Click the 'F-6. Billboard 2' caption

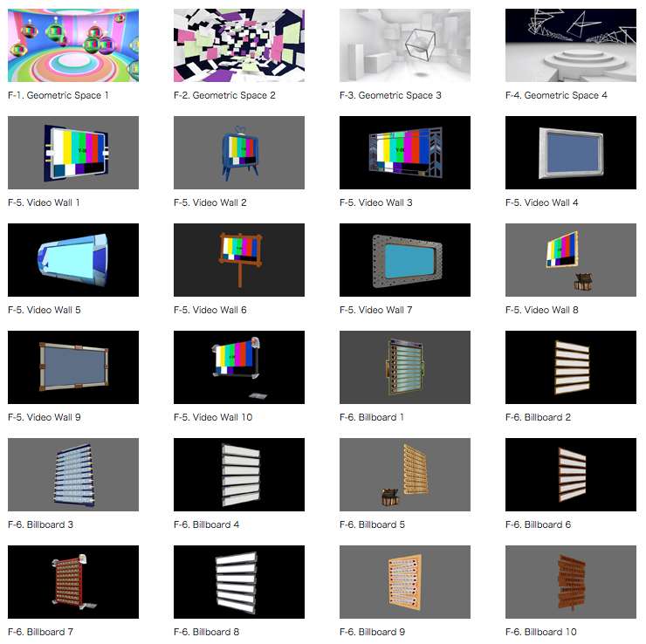tap(538, 417)
